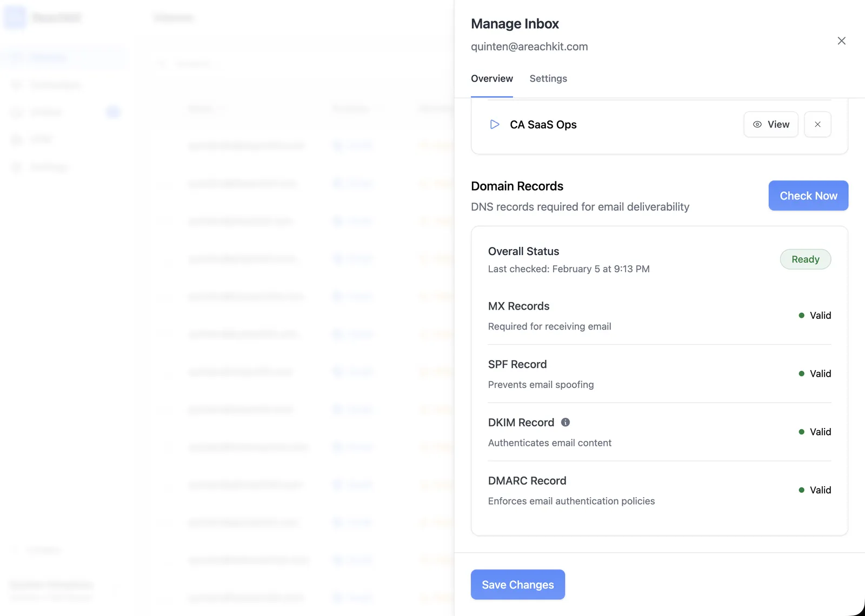Click the MX Records Valid status
Viewport: 865px width, 616px height.
(815, 316)
